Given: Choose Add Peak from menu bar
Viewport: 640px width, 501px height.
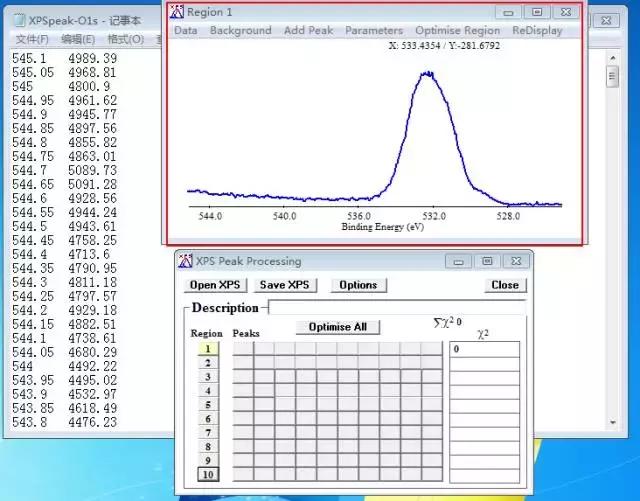Looking at the screenshot, I should (309, 31).
